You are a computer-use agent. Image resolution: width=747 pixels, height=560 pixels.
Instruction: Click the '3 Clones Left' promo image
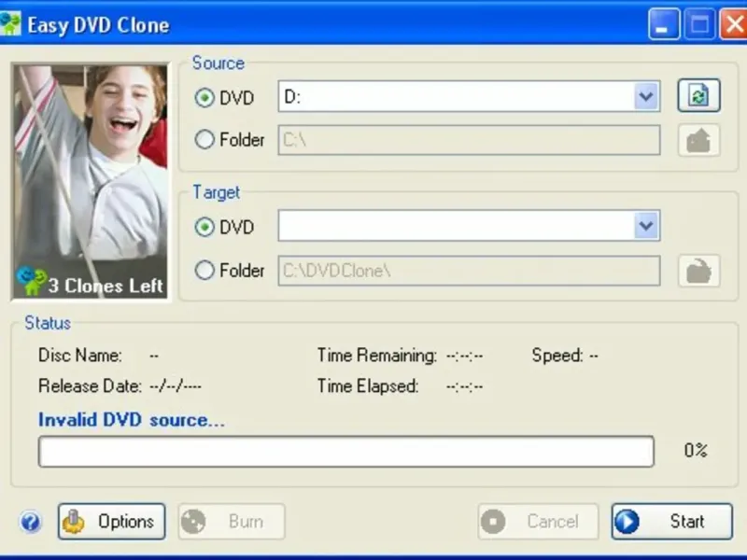pos(90,181)
